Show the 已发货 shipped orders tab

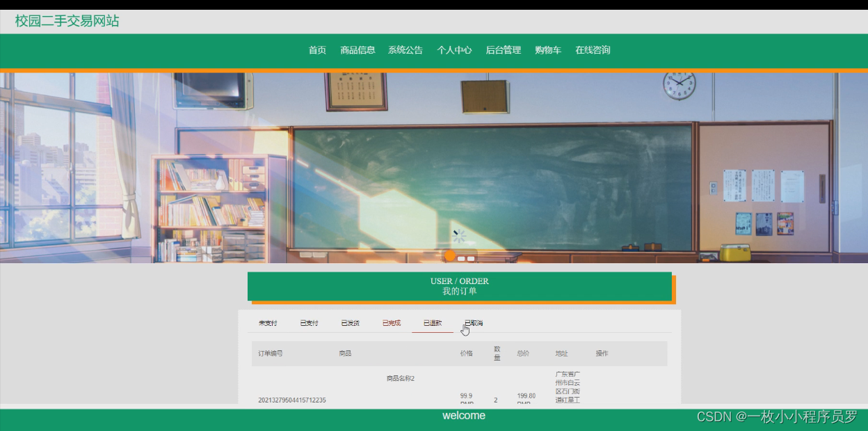[x=350, y=323]
